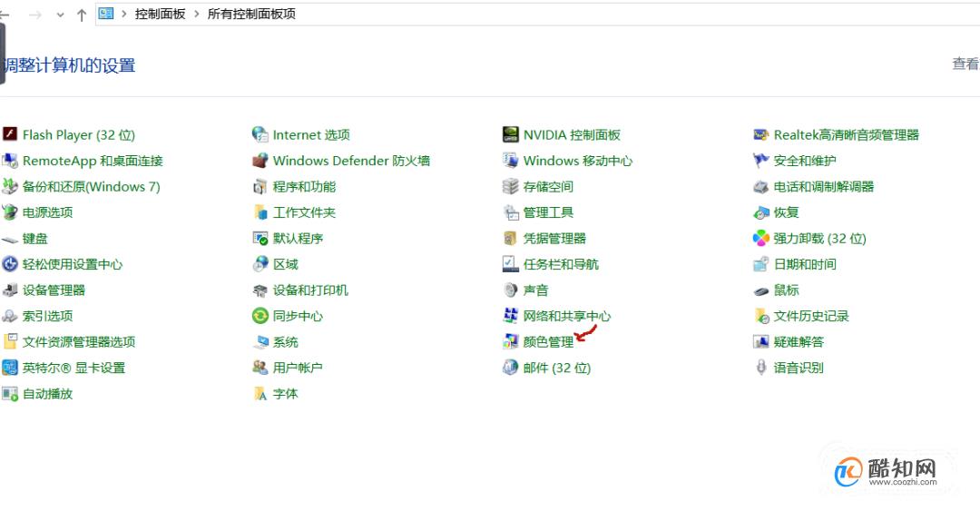
Task: Open the 用户帐户 icon
Action: click(x=260, y=368)
